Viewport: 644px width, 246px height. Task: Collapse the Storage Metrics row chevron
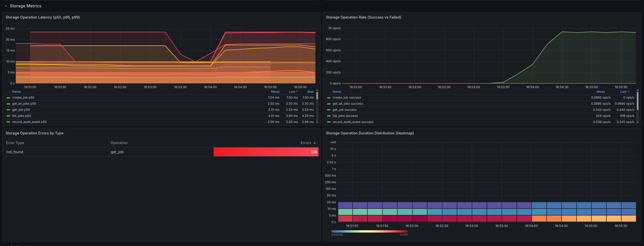[6, 6]
